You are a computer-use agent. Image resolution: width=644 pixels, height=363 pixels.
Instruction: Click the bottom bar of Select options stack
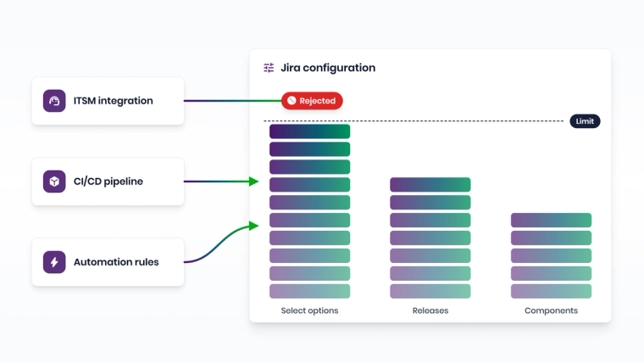[309, 291]
